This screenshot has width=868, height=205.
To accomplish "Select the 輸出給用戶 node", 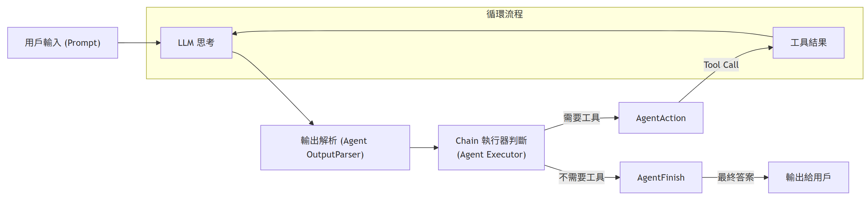I will [808, 177].
